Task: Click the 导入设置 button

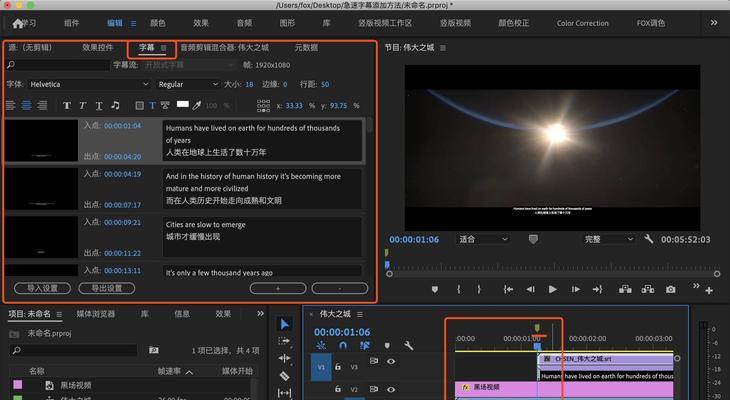Action: coord(42,288)
